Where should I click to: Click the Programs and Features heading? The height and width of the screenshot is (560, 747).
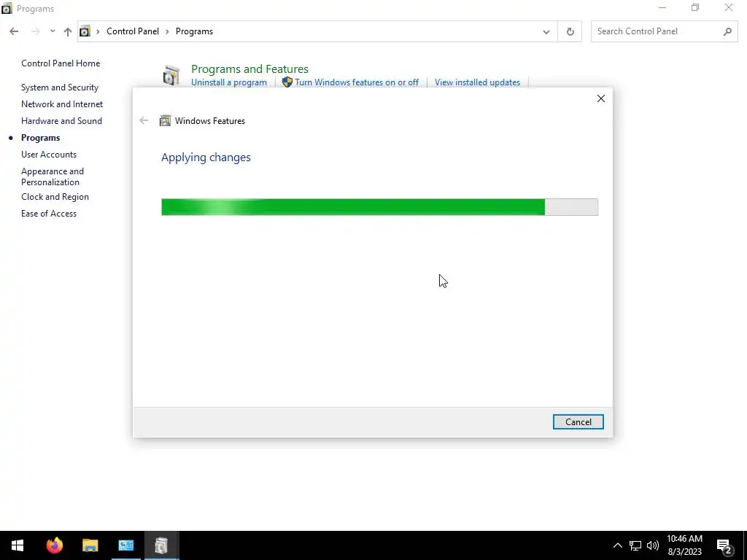(x=249, y=69)
